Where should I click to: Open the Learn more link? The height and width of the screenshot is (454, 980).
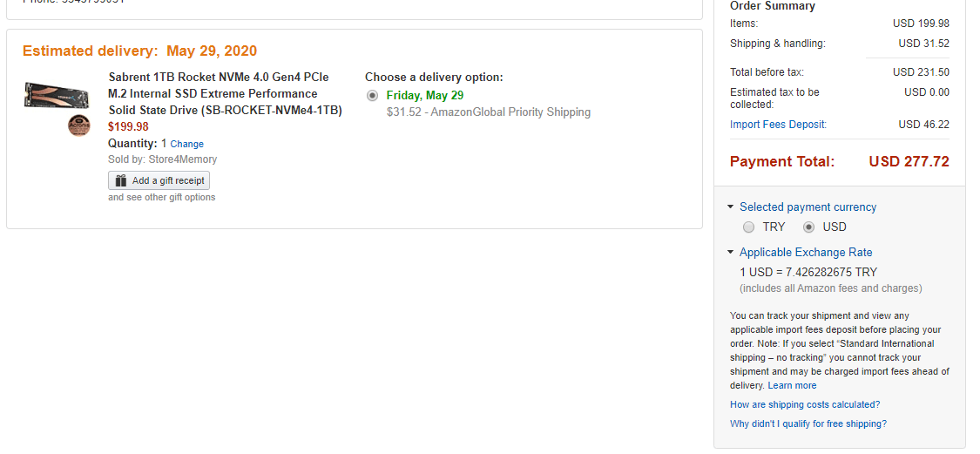pyautogui.click(x=792, y=385)
